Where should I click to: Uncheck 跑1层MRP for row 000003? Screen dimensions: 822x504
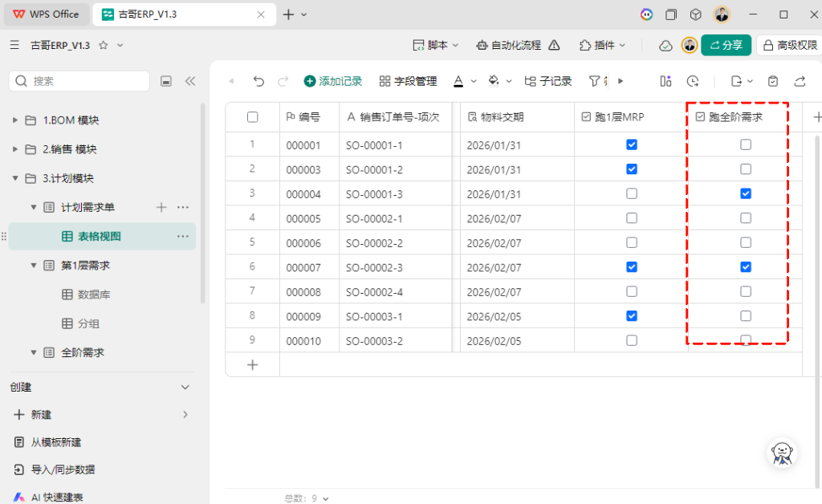[x=632, y=169]
